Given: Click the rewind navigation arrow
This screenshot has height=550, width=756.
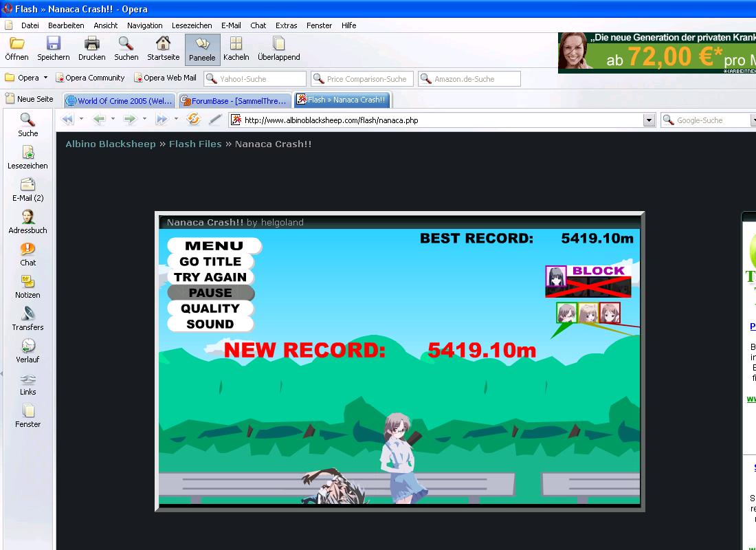Looking at the screenshot, I should click(67, 119).
